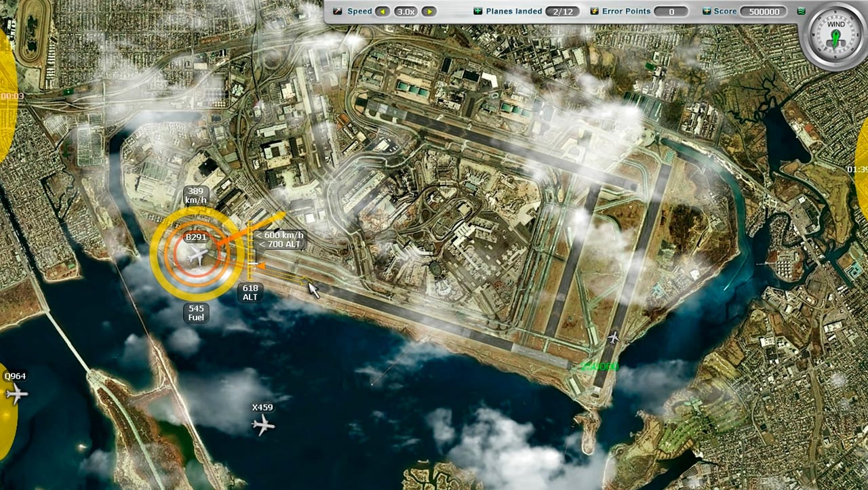Click the Wind compass gauge
This screenshot has height=490, width=868.
pos(835,35)
